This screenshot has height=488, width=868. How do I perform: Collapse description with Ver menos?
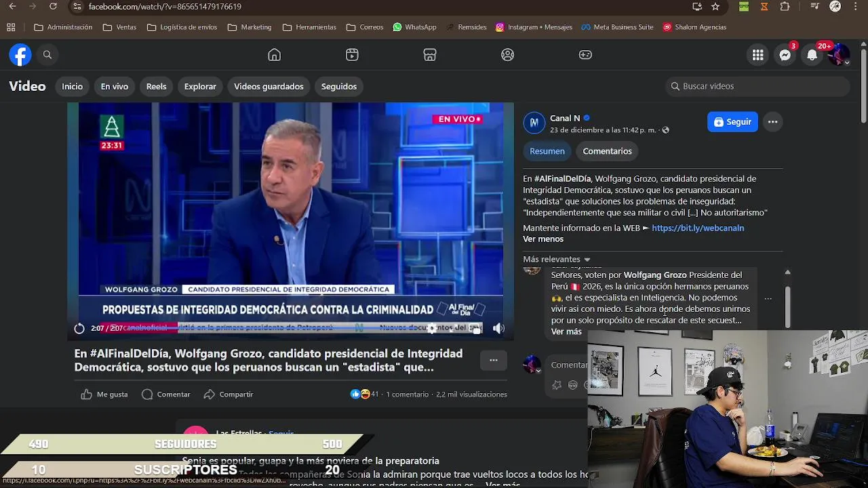point(543,239)
